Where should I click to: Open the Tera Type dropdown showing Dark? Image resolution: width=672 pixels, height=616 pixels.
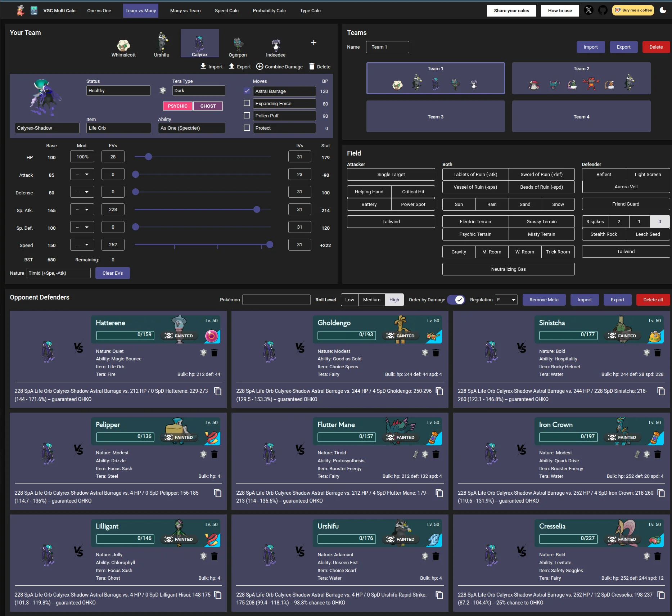click(199, 90)
